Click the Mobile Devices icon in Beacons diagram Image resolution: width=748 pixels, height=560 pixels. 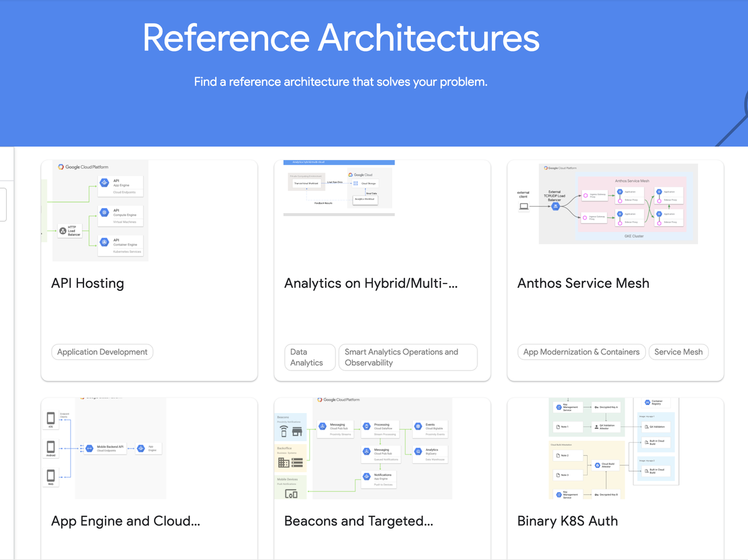point(291,494)
